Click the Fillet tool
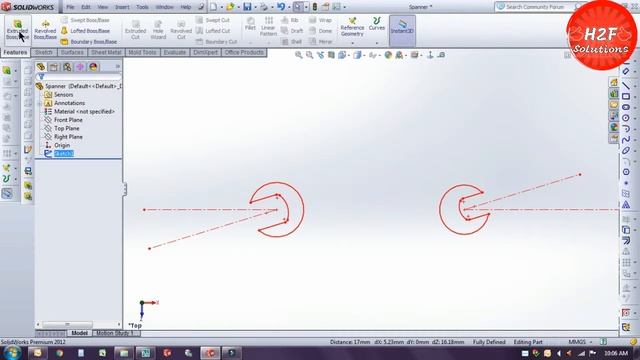The image size is (640, 360). click(250, 24)
